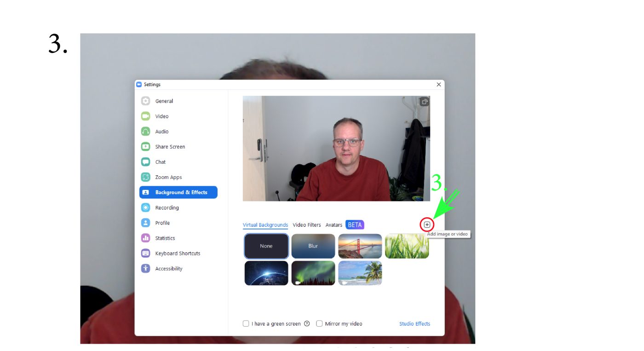This screenshot has width=644, height=351.
Task: Click the Profile label
Action: click(162, 223)
